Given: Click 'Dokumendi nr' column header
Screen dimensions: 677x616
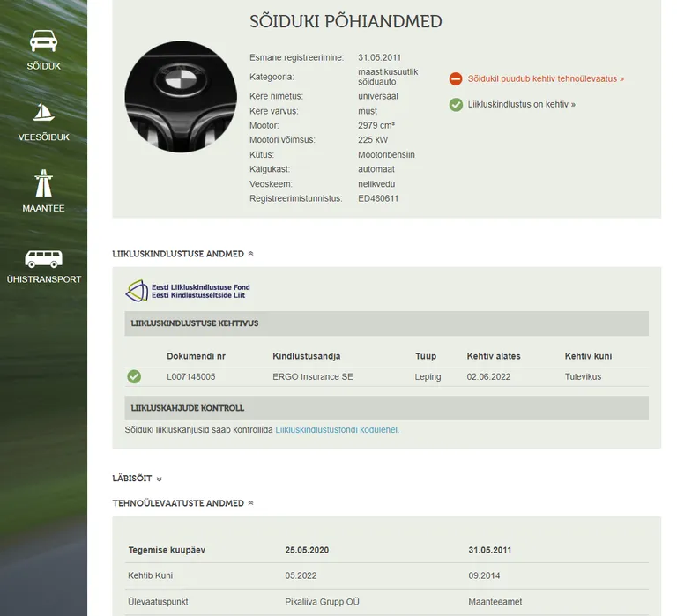Looking at the screenshot, I should [x=196, y=356].
